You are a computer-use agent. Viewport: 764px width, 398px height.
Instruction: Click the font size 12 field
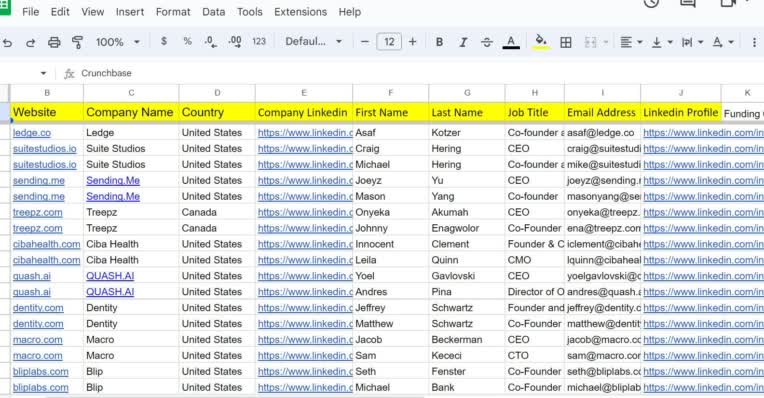tap(389, 41)
